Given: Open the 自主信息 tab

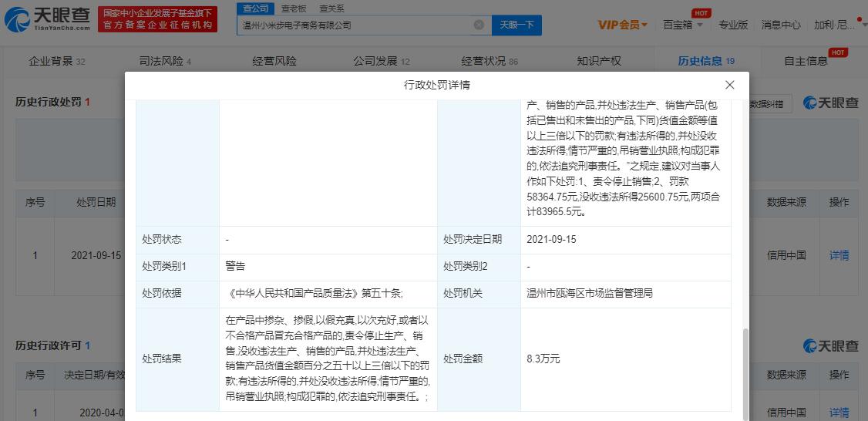Looking at the screenshot, I should tap(806, 62).
